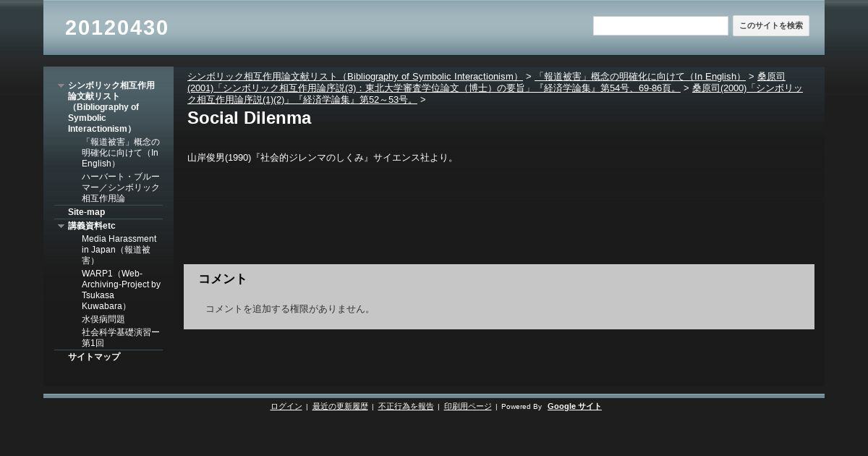
Task: Click the ログイン footer link
Action: (286, 407)
